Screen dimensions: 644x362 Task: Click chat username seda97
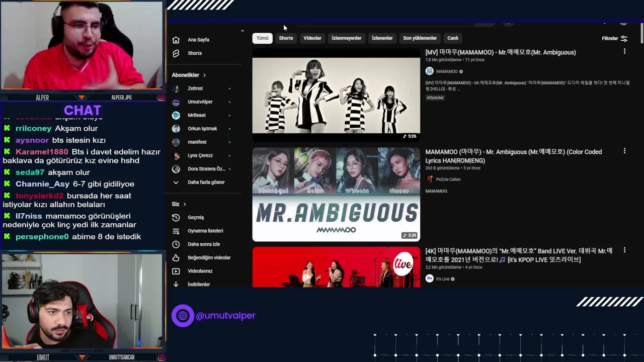pyautogui.click(x=30, y=172)
